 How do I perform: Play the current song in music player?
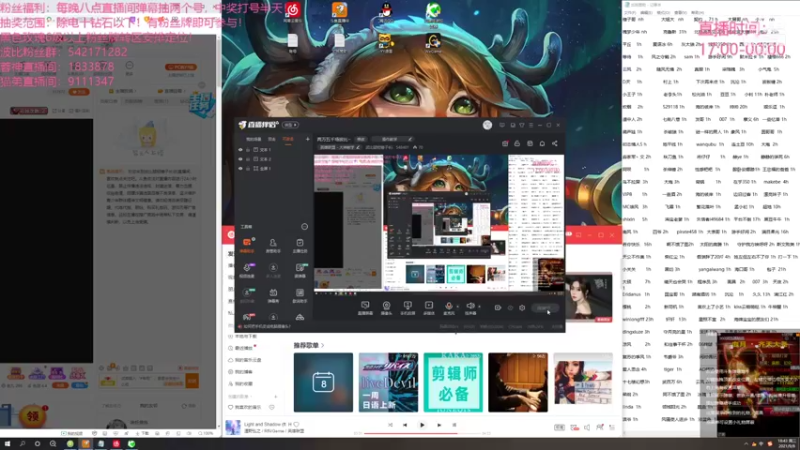point(422,425)
